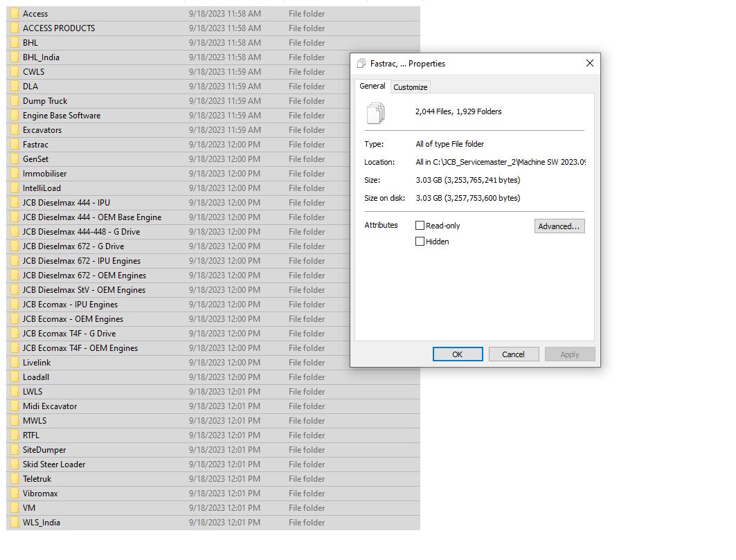The image size is (736, 560).
Task: Select the 'JCB Dieselmax 444 - IPU' folder name
Action: (66, 203)
